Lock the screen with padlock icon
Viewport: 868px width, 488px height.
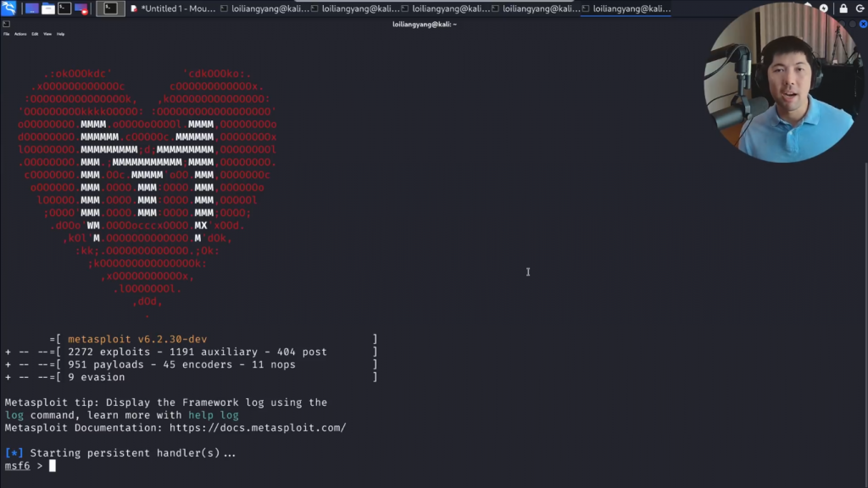[x=843, y=8]
